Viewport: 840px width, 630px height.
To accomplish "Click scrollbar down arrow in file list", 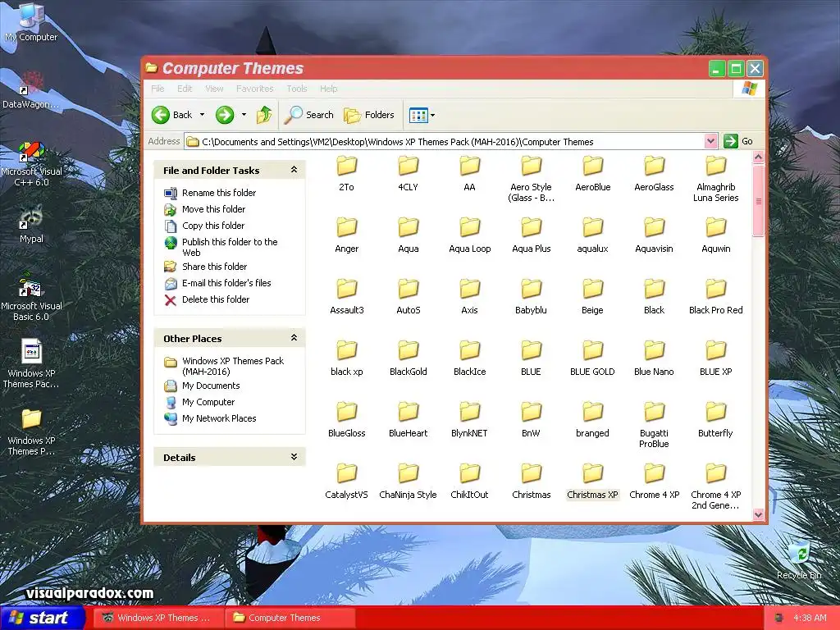I will click(x=758, y=514).
